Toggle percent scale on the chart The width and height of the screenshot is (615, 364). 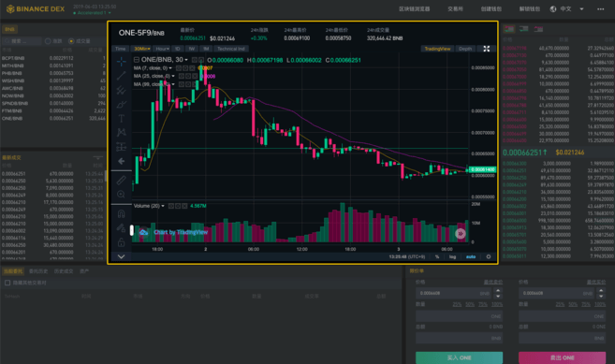pyautogui.click(x=437, y=257)
